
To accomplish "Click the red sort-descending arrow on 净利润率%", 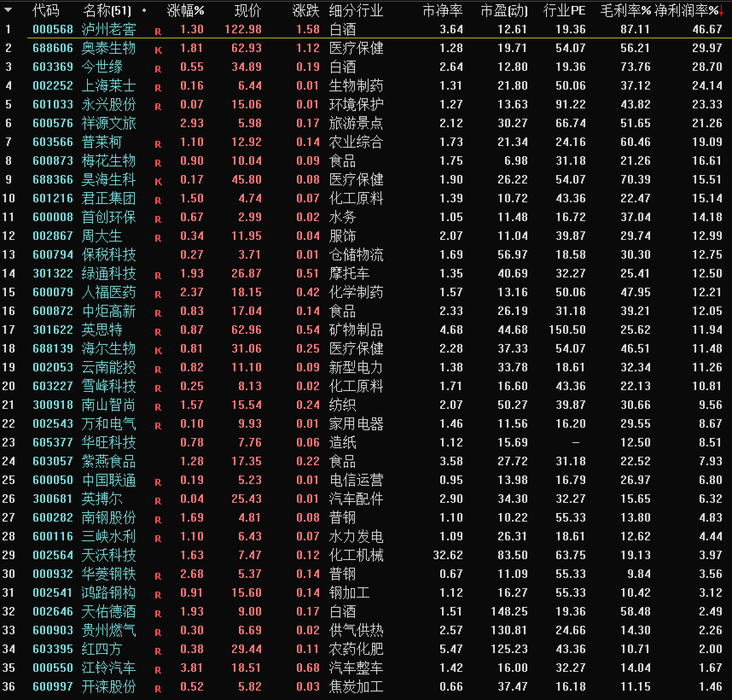I will pyautogui.click(x=721, y=11).
